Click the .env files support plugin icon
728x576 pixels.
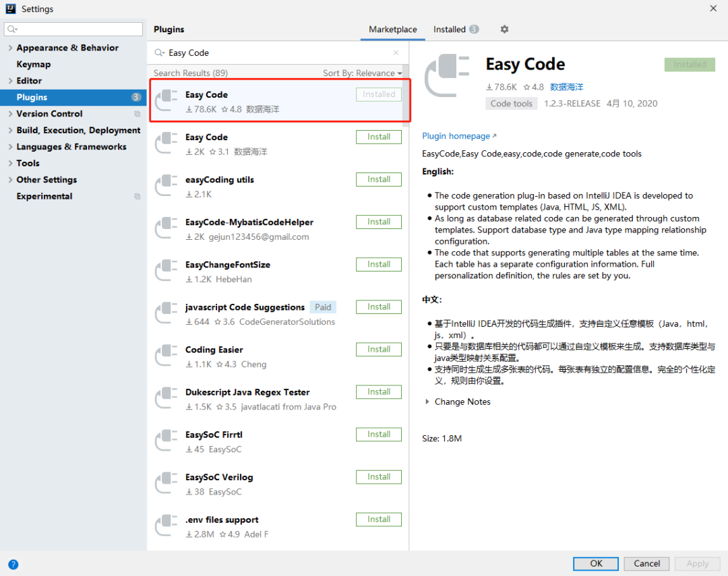166,526
